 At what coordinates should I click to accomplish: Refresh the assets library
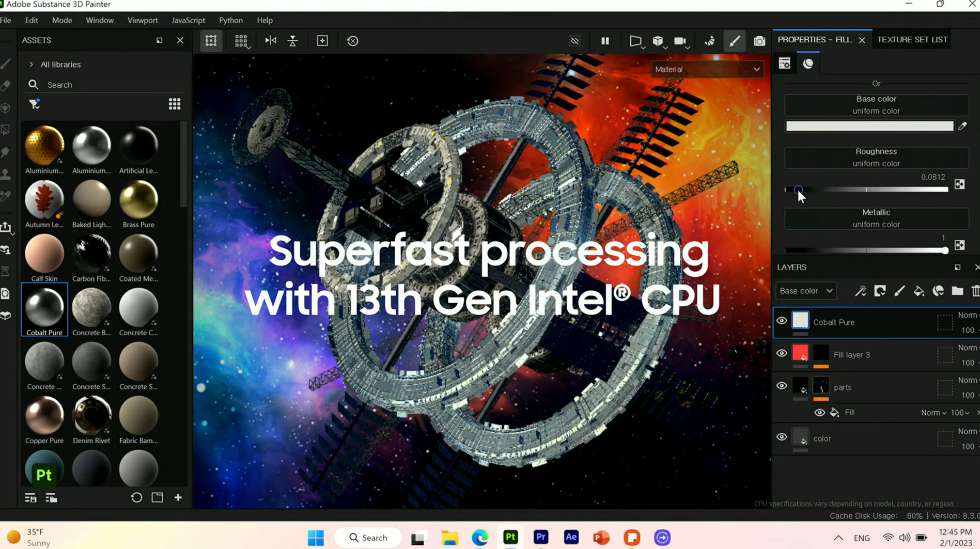point(136,497)
